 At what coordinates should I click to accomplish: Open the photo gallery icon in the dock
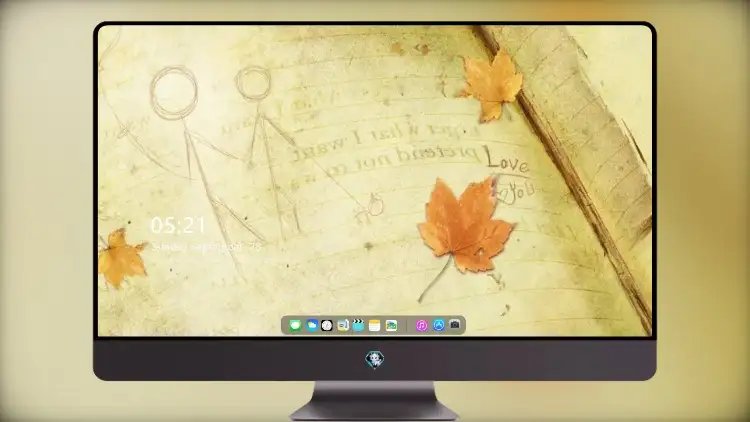click(x=391, y=325)
